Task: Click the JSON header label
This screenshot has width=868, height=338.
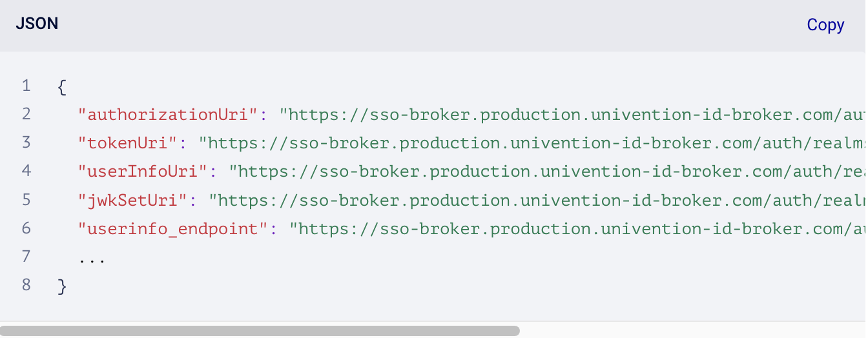Action: point(37,25)
